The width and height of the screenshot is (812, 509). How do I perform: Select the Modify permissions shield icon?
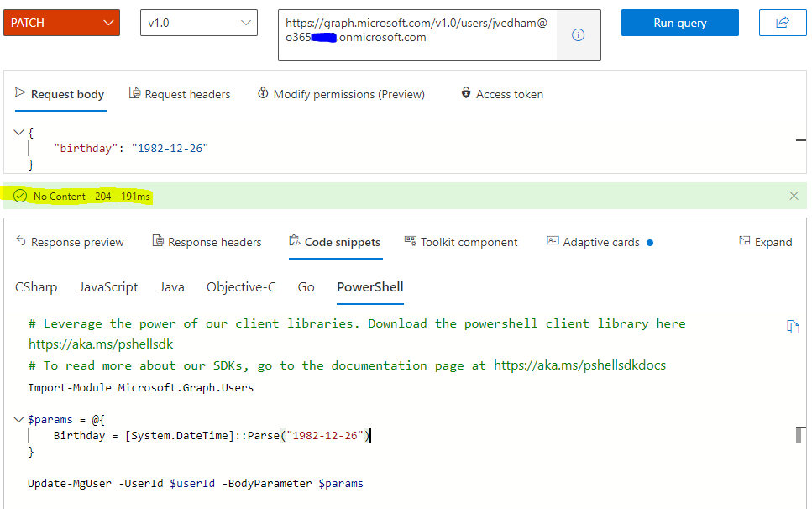262,93
